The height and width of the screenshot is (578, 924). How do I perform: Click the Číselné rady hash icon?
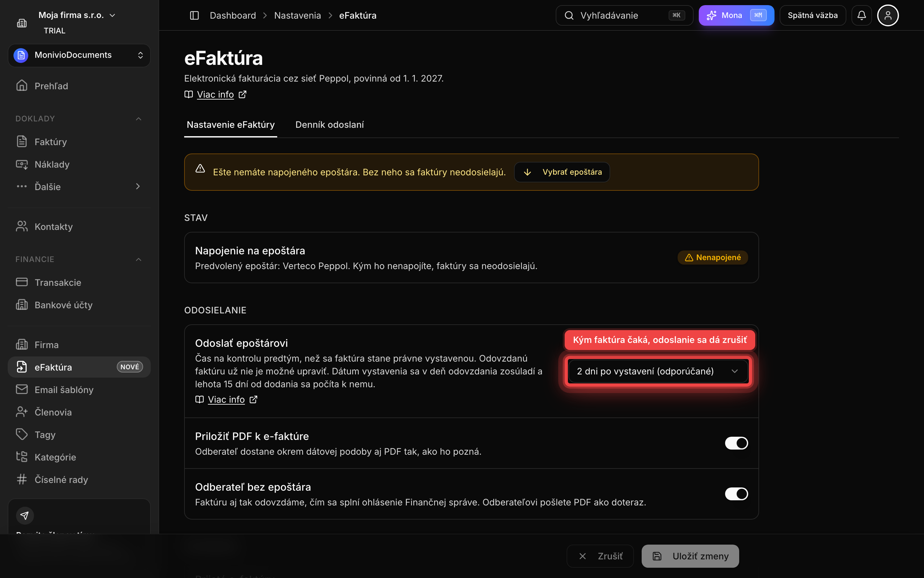(x=22, y=479)
